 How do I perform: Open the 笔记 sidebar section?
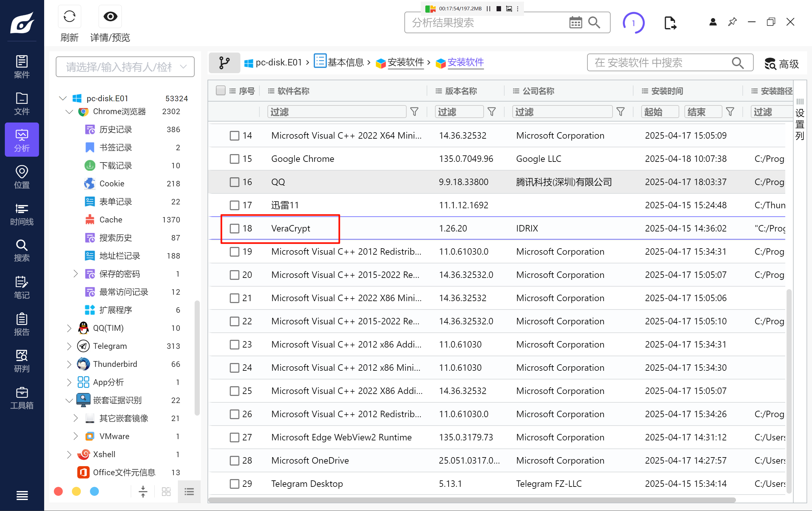tap(22, 287)
